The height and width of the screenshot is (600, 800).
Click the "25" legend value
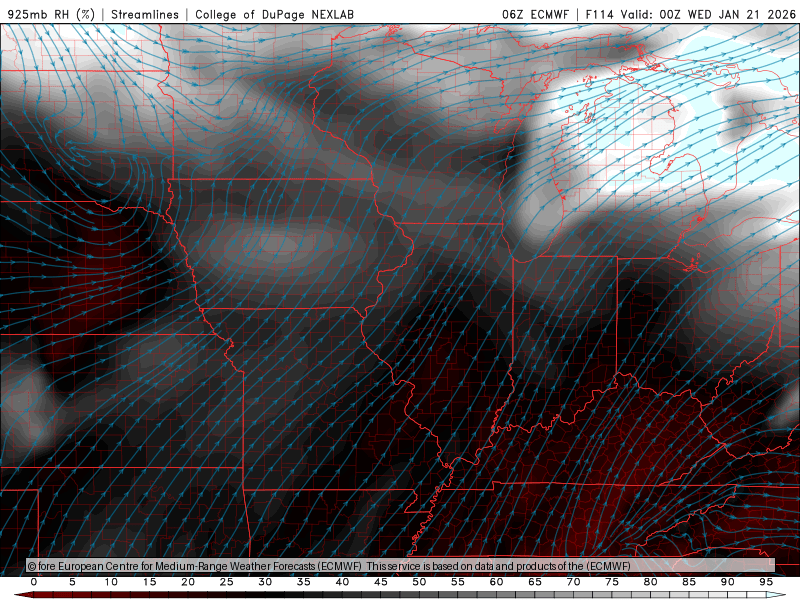click(x=227, y=582)
